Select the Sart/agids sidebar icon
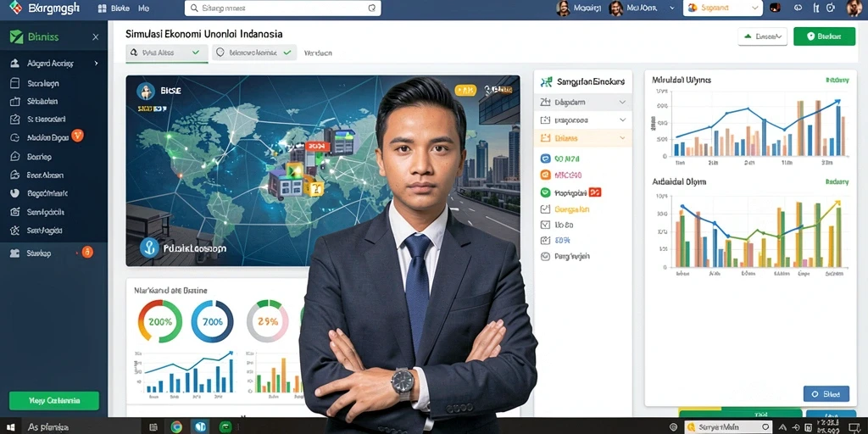This screenshot has width=868, height=434. click(x=15, y=230)
